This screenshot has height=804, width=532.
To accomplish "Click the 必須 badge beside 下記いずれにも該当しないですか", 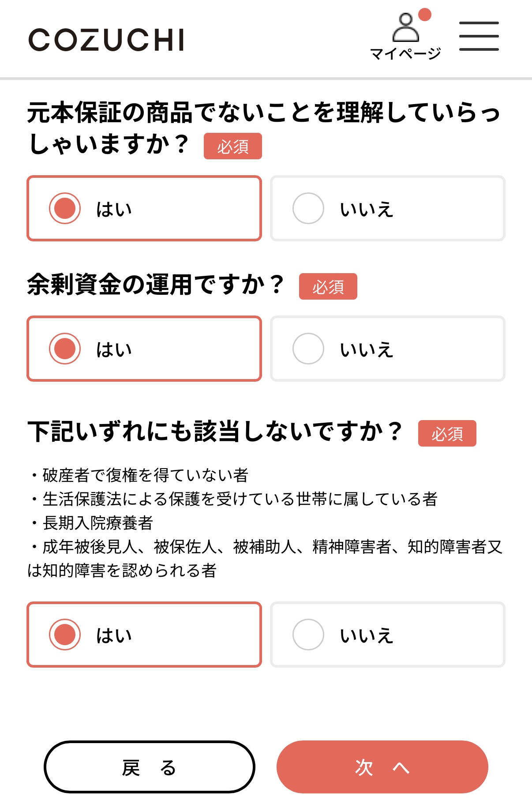I will (x=447, y=433).
